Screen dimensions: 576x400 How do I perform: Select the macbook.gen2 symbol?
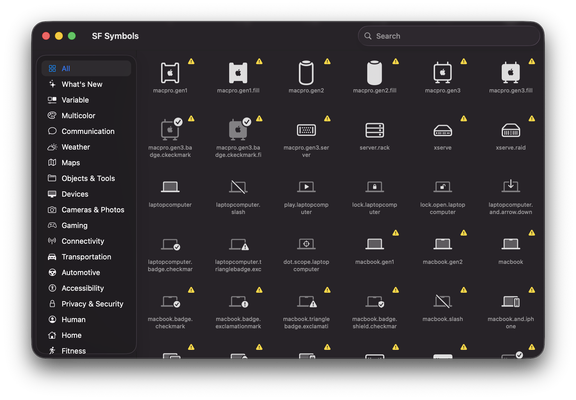pos(443,244)
